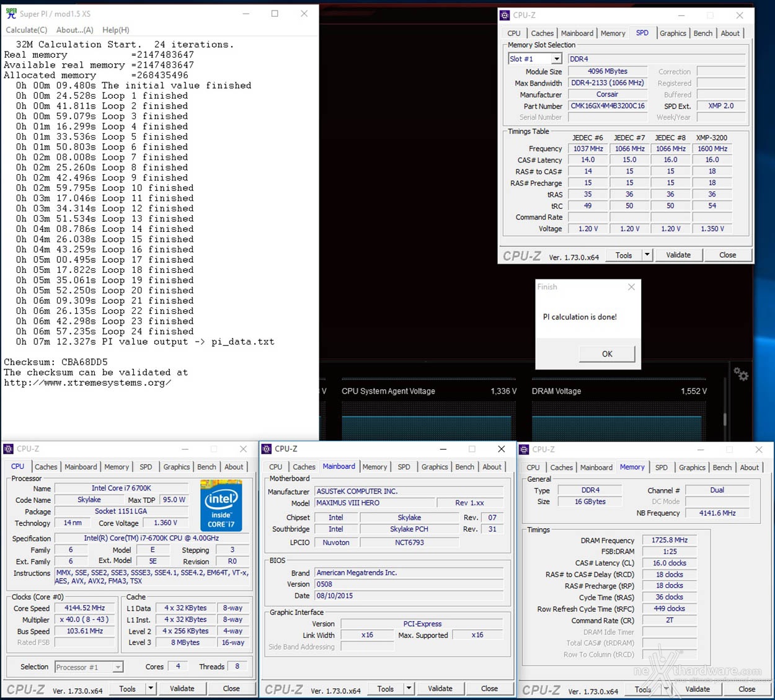This screenshot has width=775, height=700.
Task: Open the SPD tab in the CPU window
Action: (x=146, y=467)
